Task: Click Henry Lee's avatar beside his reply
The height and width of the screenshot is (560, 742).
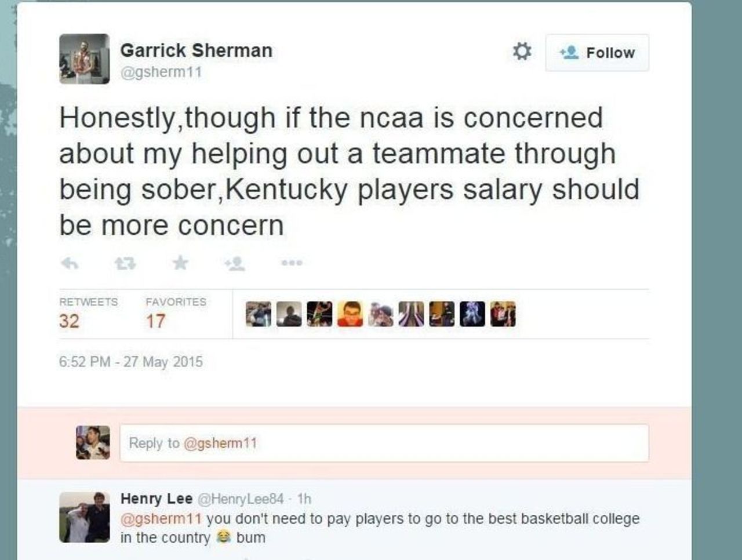Action: pos(84,517)
